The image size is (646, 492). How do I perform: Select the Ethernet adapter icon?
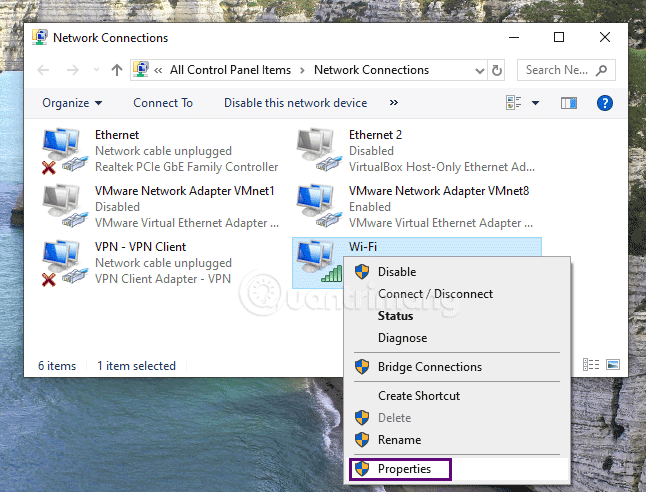65,151
